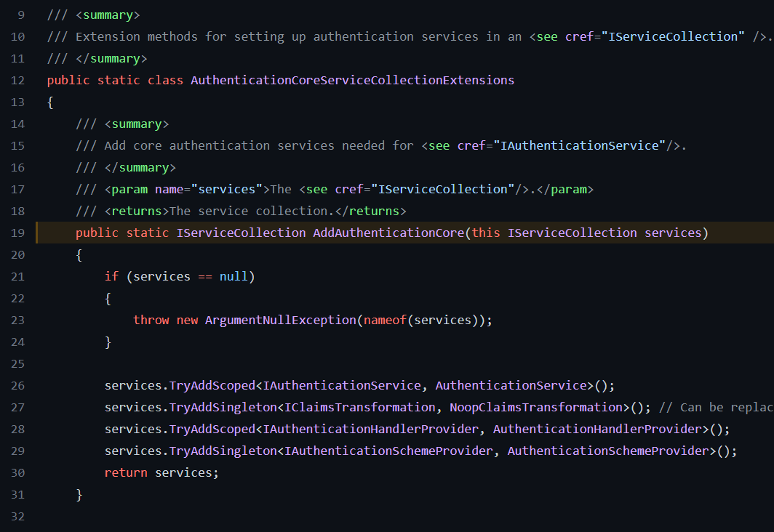
Task: Select line number 10 in the gutter
Action: pos(17,37)
